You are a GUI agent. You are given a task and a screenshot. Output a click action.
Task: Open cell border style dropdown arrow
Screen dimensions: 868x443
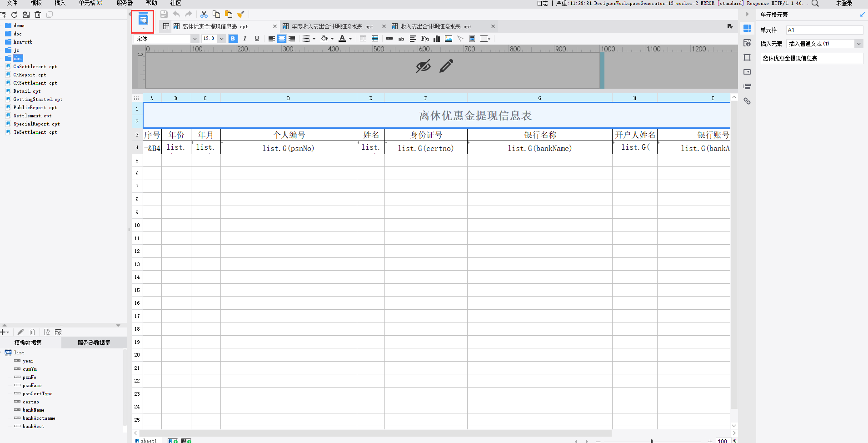(x=314, y=39)
